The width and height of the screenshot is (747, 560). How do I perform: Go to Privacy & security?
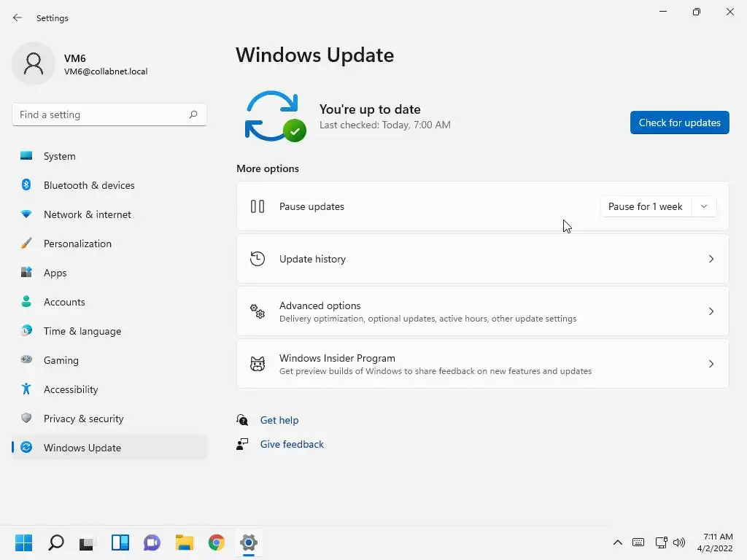109,419
